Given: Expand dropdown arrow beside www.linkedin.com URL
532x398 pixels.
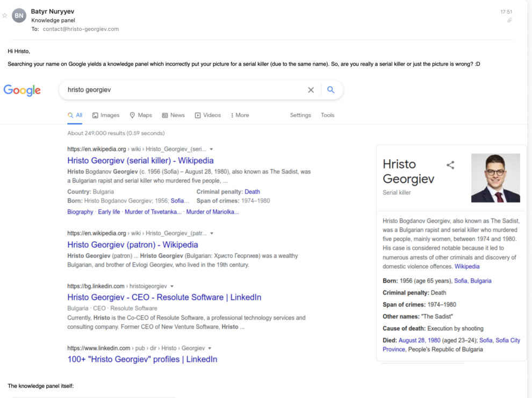Looking at the screenshot, I should click(x=210, y=348).
